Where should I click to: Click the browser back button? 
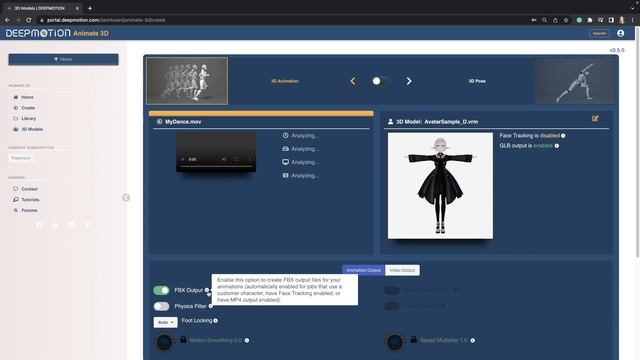[7, 20]
